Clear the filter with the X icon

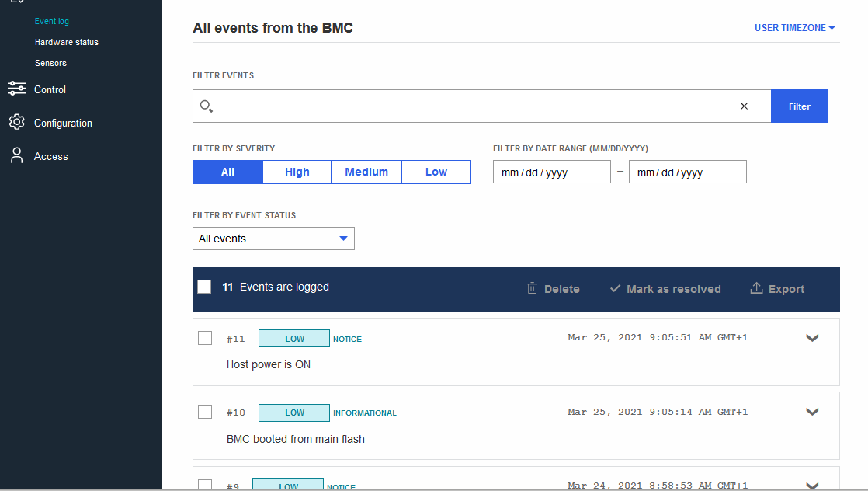(x=744, y=106)
